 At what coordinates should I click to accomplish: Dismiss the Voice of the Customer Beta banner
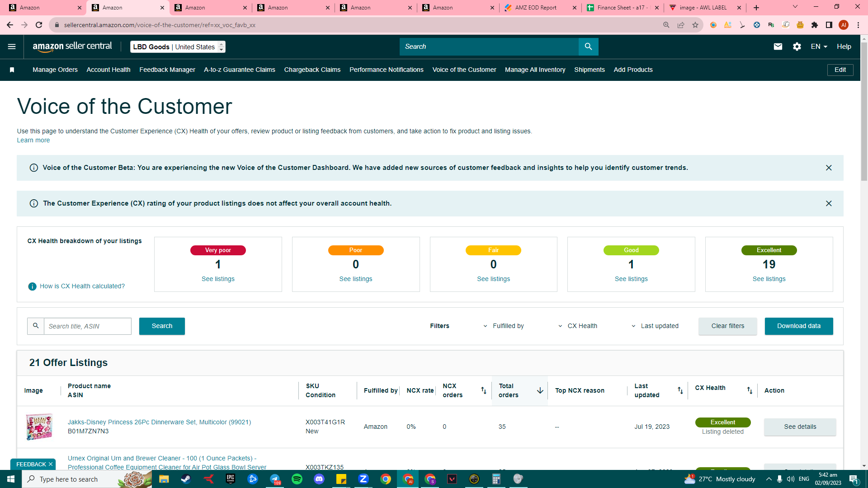tap(829, 168)
